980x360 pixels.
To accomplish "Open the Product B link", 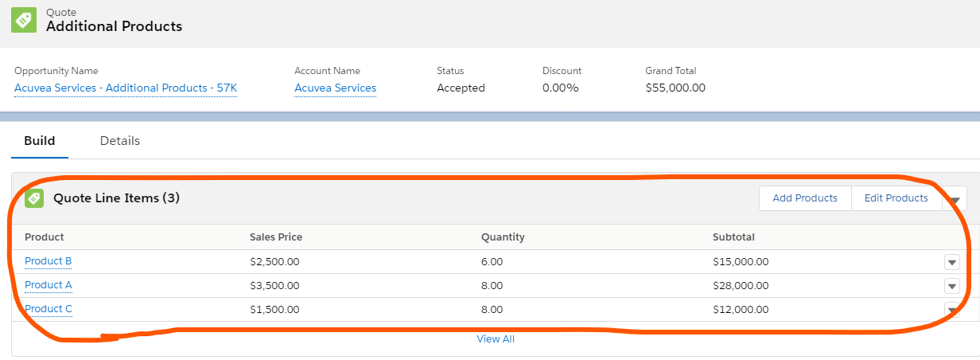I will (49, 261).
